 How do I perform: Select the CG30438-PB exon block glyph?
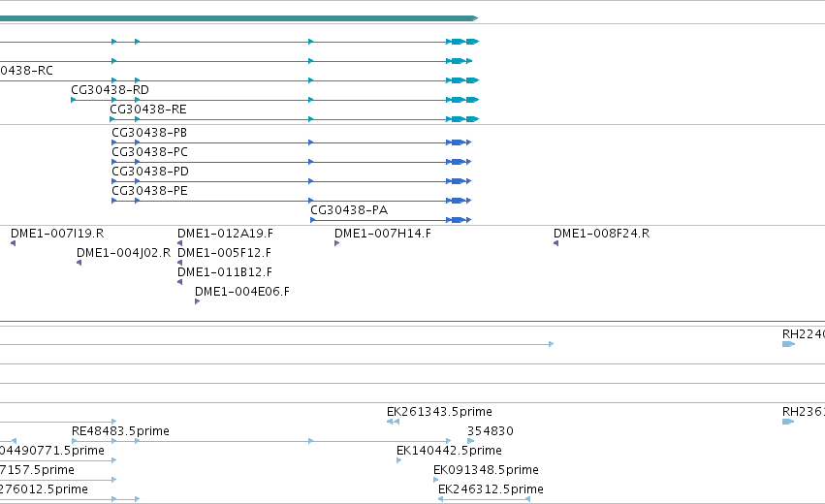[x=458, y=142]
